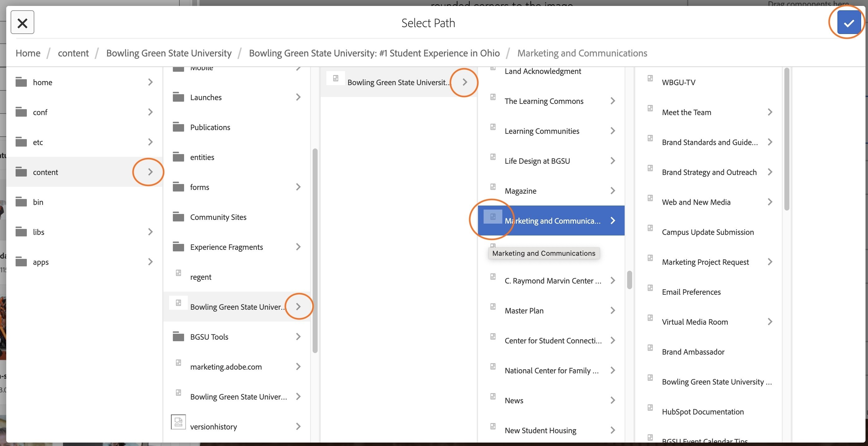Expand the Launches folder chevron

click(298, 97)
